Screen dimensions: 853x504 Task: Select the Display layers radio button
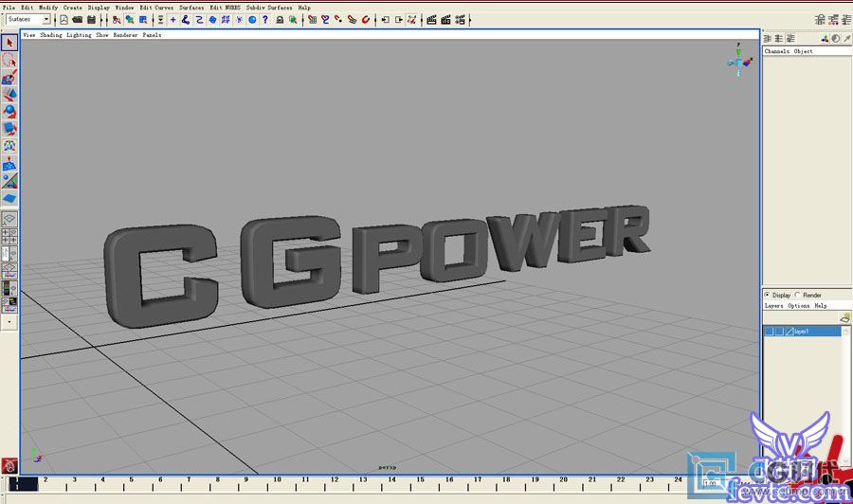767,295
